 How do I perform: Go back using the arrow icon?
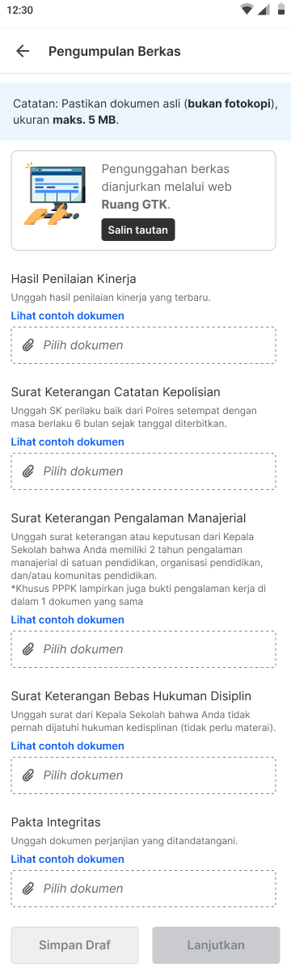point(23,51)
